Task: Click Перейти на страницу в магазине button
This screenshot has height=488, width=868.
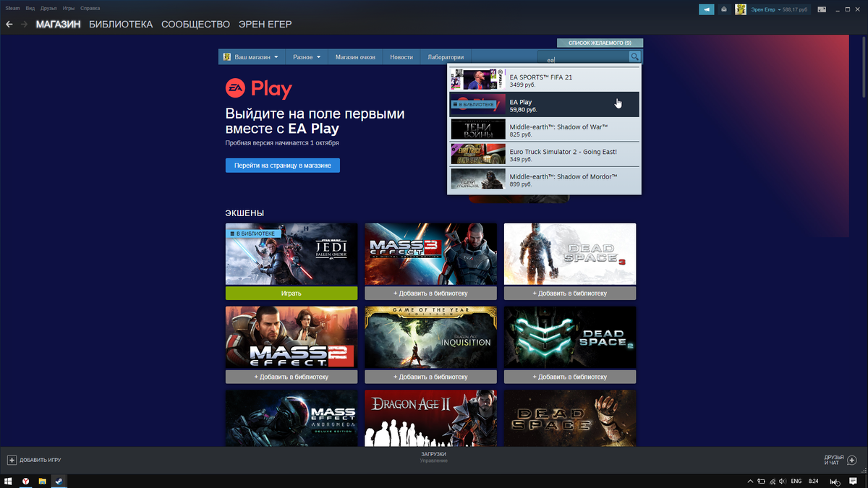Action: pos(282,166)
